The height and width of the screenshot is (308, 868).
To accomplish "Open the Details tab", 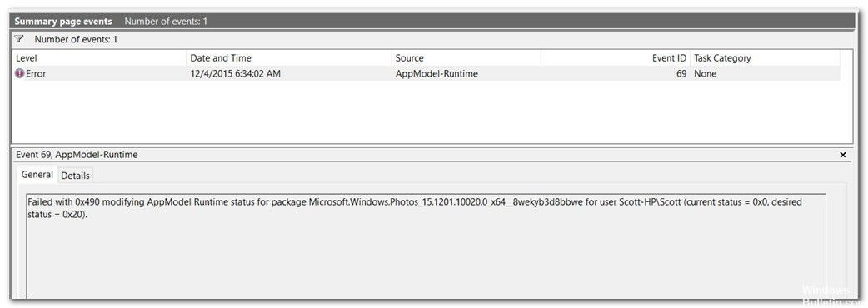I will [75, 176].
